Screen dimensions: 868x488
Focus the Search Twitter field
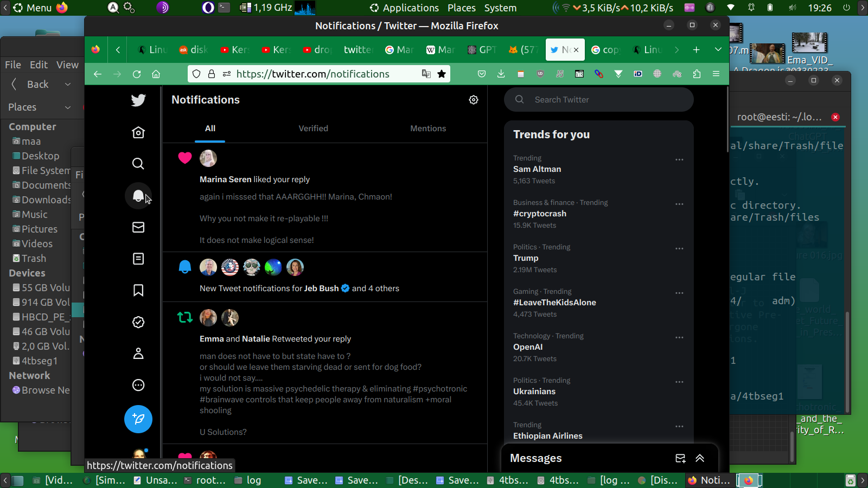(599, 100)
